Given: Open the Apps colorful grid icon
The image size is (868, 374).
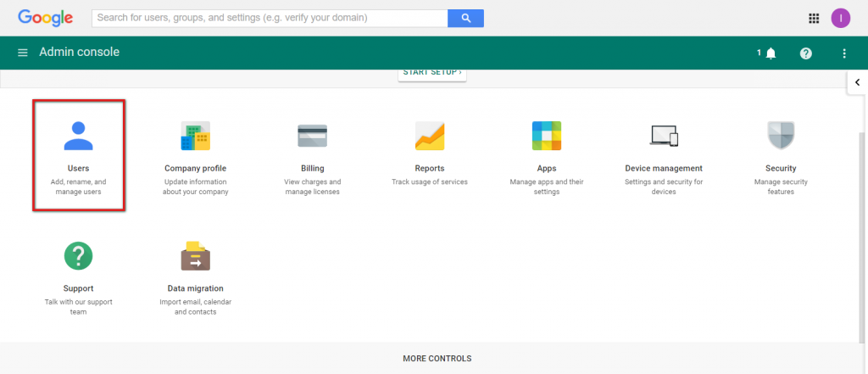Looking at the screenshot, I should (x=547, y=136).
